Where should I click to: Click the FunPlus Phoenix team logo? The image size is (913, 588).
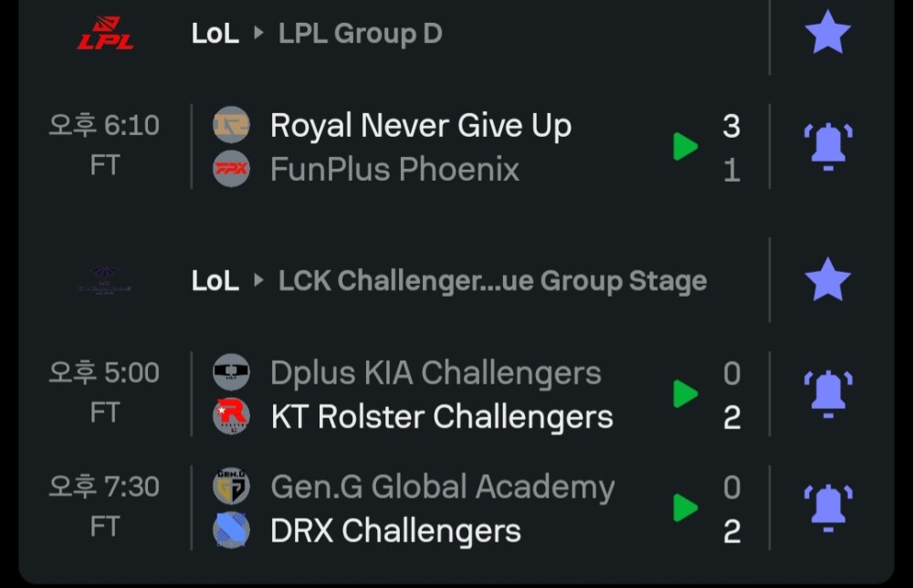point(231,169)
